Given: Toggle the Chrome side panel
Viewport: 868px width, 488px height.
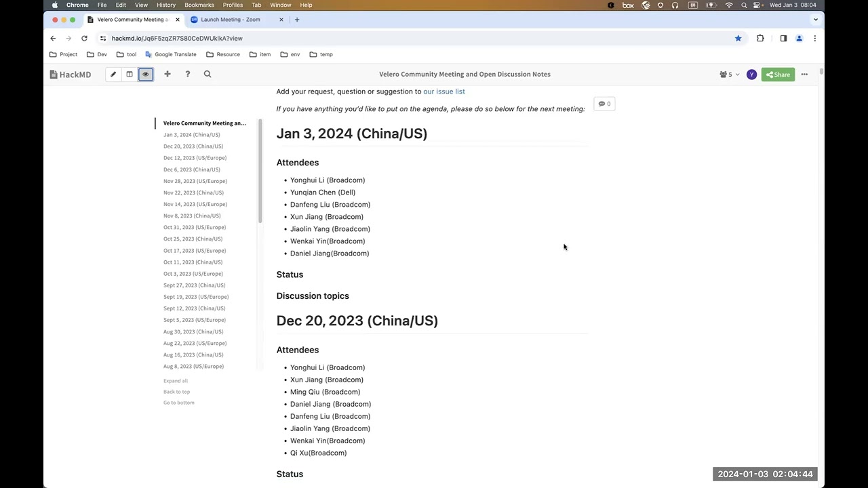Looking at the screenshot, I should tap(783, 39).
